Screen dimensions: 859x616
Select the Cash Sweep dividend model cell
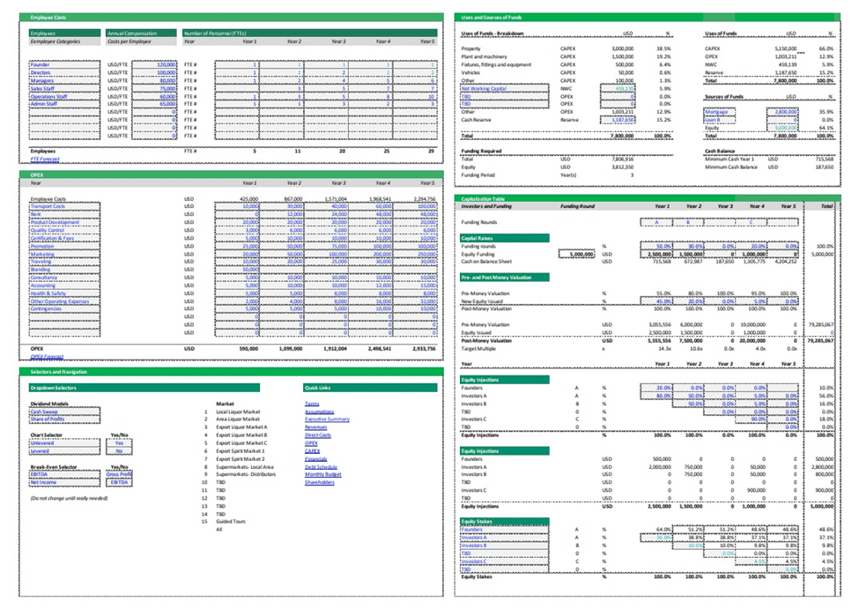click(64, 412)
